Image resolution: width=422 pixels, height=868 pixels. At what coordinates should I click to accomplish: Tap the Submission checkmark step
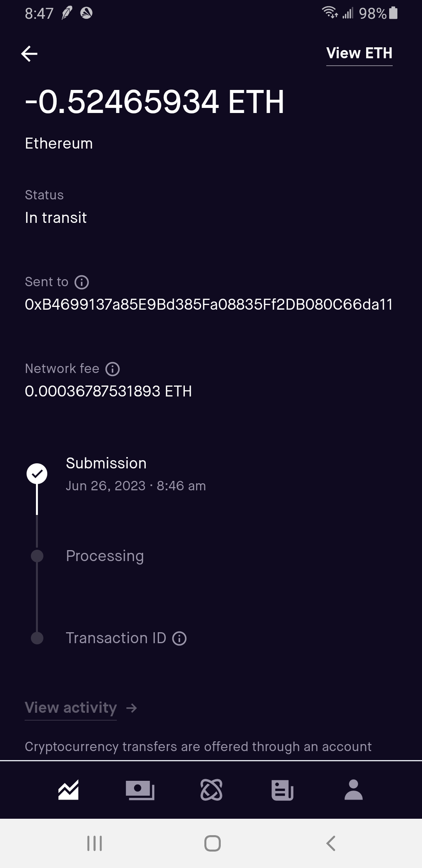click(x=37, y=474)
